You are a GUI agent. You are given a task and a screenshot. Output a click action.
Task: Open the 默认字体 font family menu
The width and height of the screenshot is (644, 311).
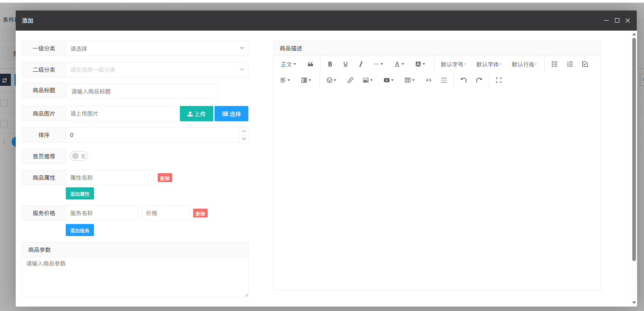488,64
